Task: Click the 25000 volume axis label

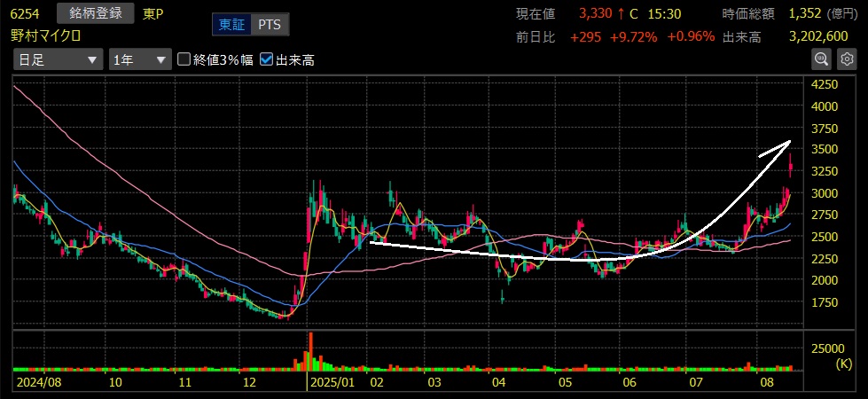Action: pyautogui.click(x=826, y=349)
